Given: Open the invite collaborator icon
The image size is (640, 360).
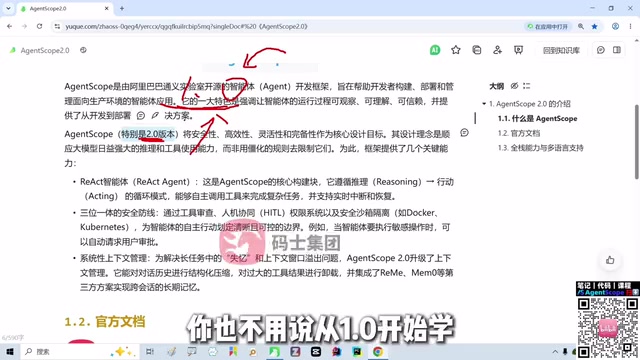Looking at the screenshot, I should click(497, 50).
